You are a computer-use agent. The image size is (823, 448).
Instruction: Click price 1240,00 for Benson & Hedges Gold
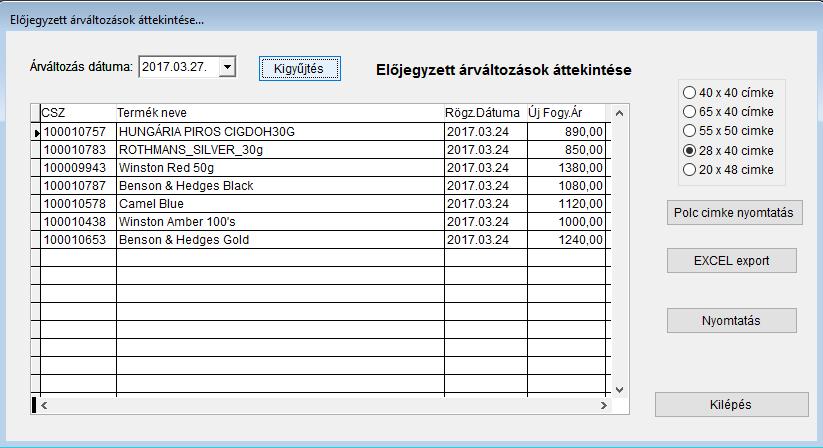coord(566,240)
